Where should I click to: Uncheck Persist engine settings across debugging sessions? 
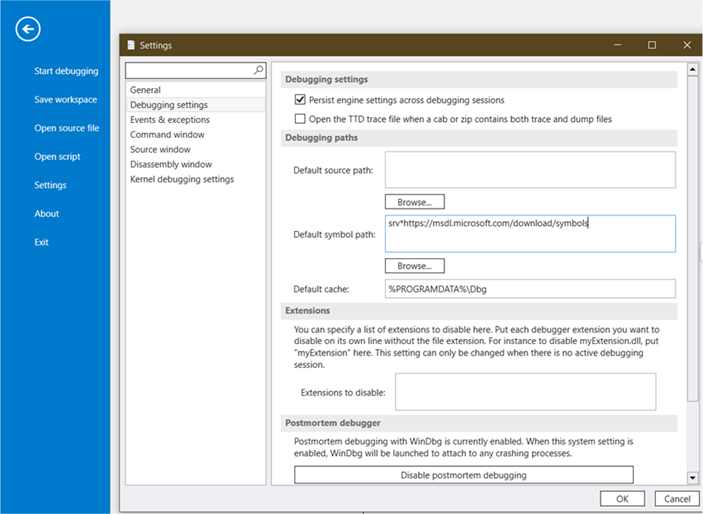coord(300,100)
